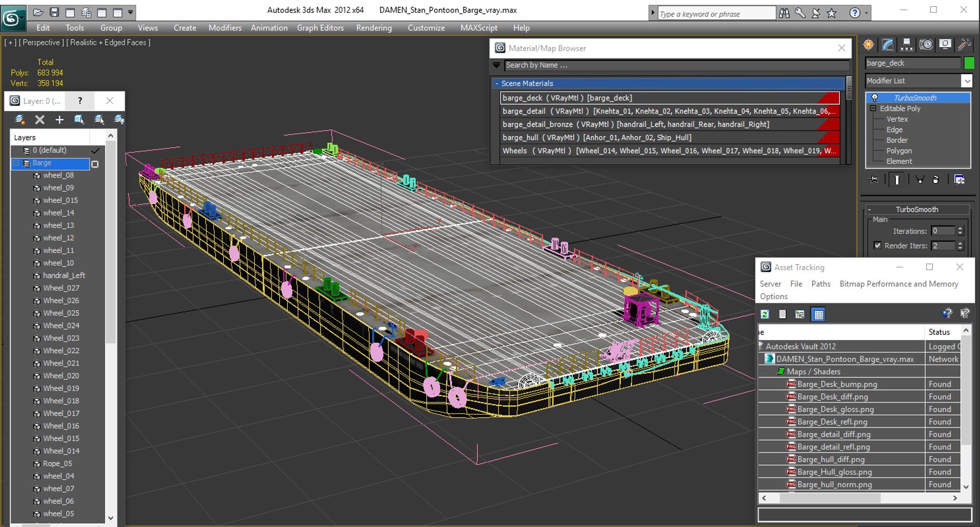Click the Layer dialog help question button
This screenshot has height=527, width=980.
pos(80,101)
